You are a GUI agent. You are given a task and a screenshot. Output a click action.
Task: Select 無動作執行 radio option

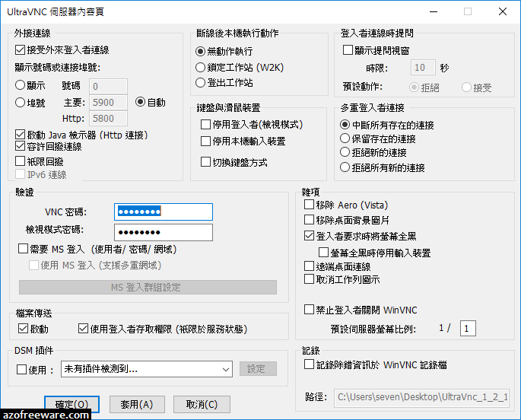200,52
